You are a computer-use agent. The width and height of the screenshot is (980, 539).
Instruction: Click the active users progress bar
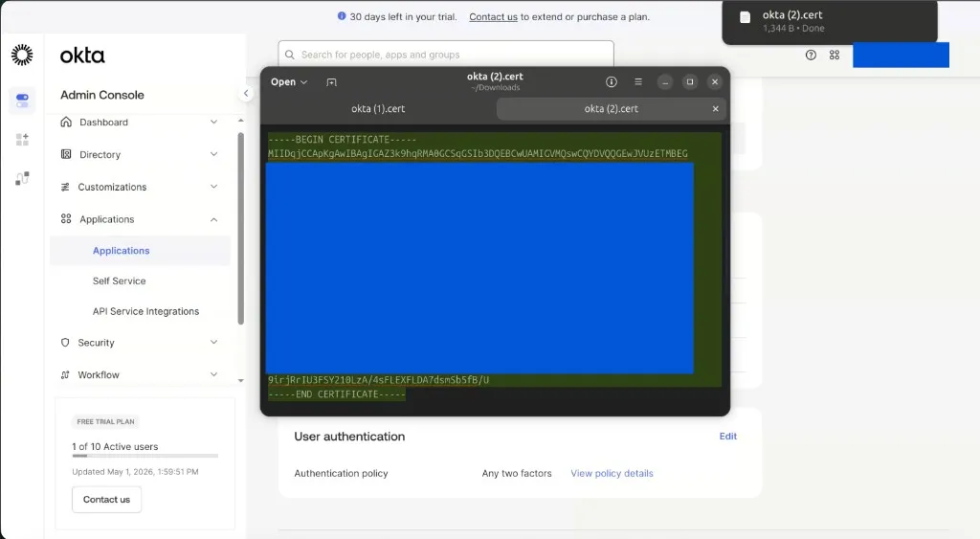coord(145,456)
